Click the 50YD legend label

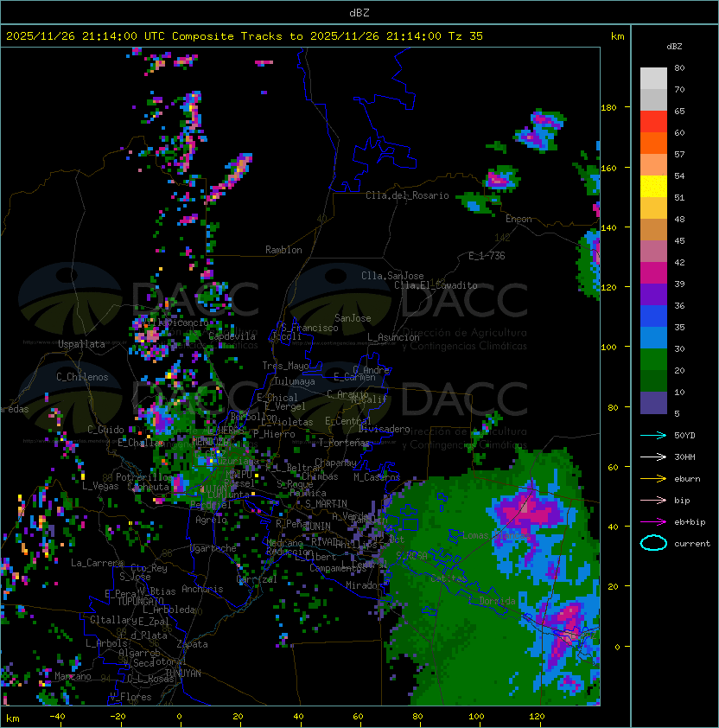(x=684, y=435)
